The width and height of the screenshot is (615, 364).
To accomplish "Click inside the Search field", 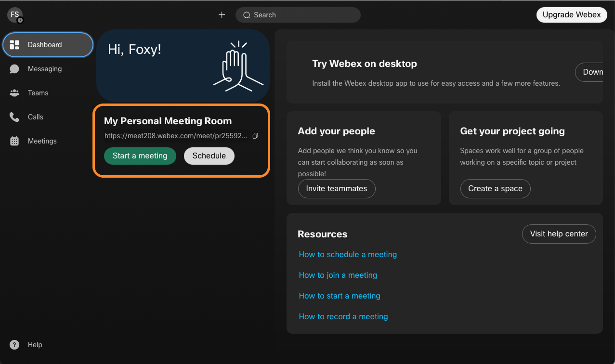I will pyautogui.click(x=298, y=15).
